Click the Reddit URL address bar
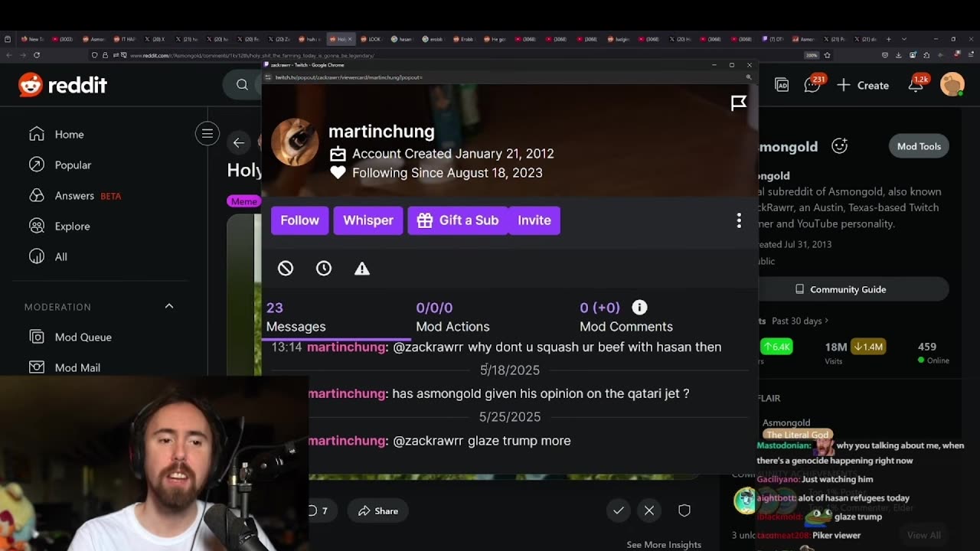This screenshot has height=551, width=980. pos(459,55)
